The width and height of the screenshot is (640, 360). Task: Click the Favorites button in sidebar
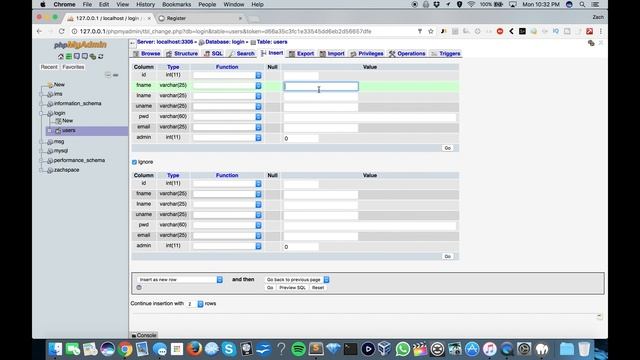point(73,67)
